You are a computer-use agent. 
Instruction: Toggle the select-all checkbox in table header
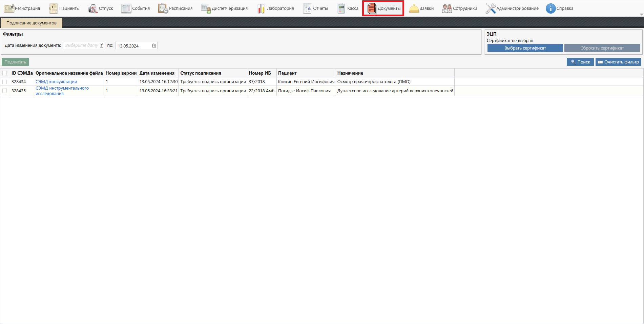[x=5, y=73]
